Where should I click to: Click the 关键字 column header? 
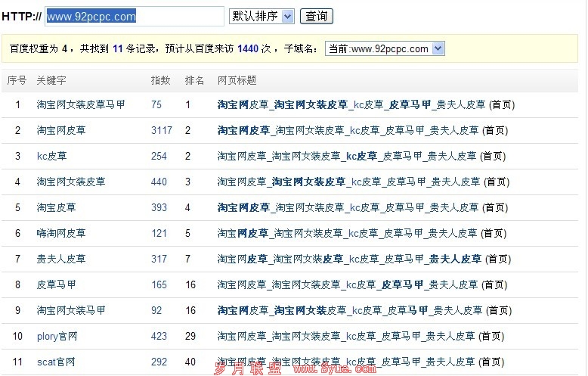51,80
